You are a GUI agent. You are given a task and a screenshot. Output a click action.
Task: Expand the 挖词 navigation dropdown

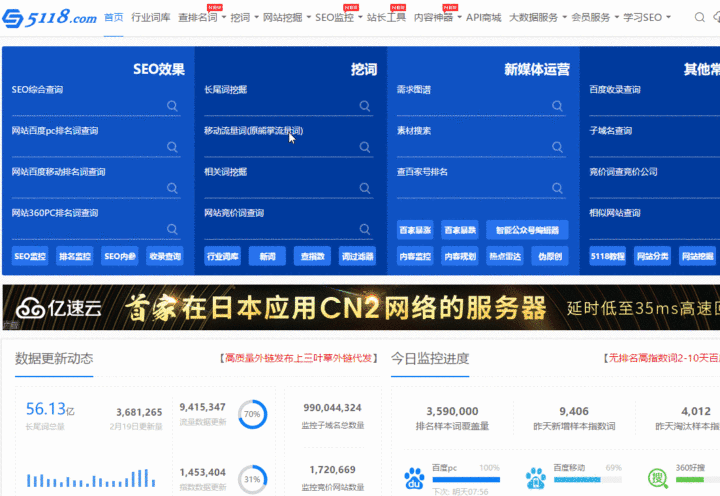[x=244, y=18]
